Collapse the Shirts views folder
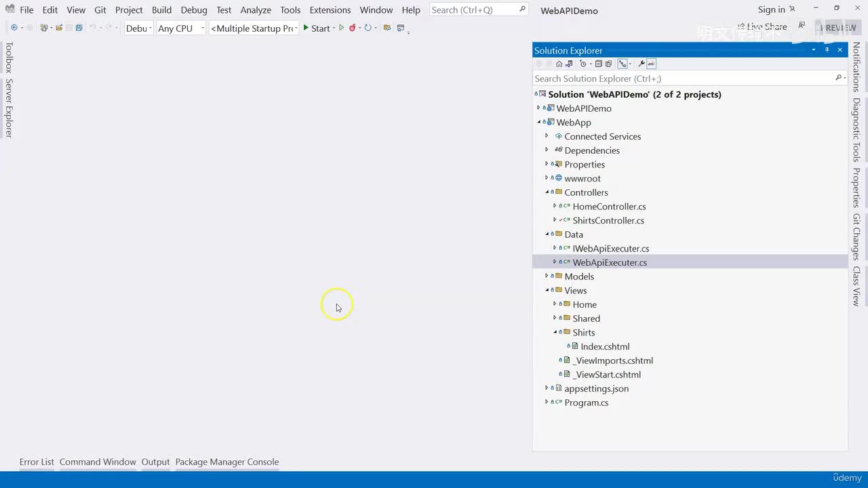This screenshot has height=488, width=868. click(555, 332)
